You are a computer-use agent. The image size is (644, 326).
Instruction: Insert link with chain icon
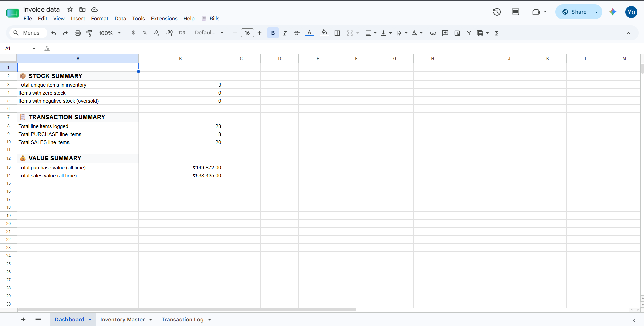click(433, 33)
